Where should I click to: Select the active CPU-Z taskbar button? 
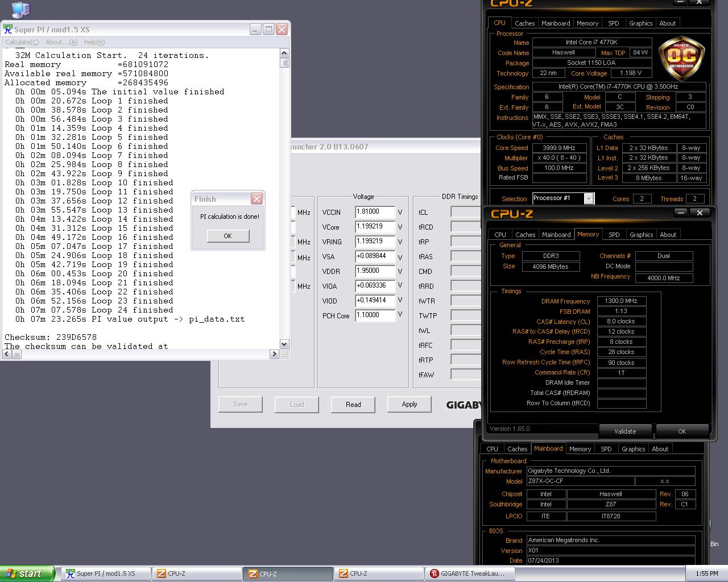tap(288, 573)
